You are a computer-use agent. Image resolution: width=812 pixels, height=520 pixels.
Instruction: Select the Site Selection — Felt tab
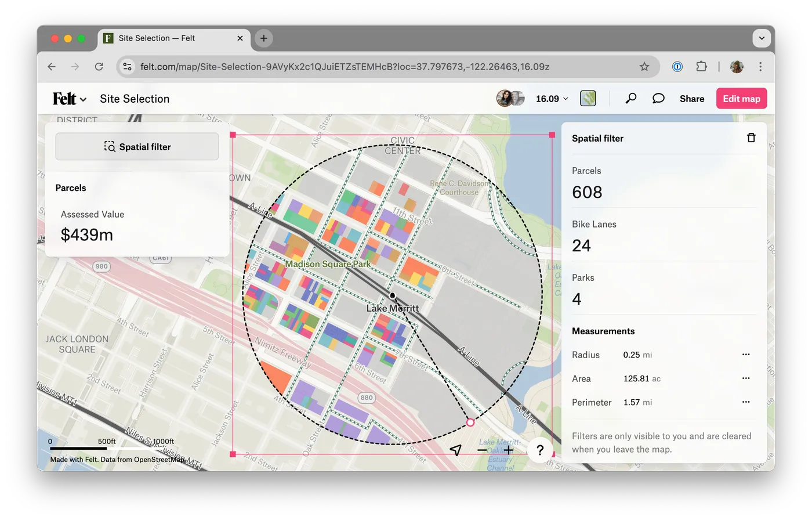point(174,38)
